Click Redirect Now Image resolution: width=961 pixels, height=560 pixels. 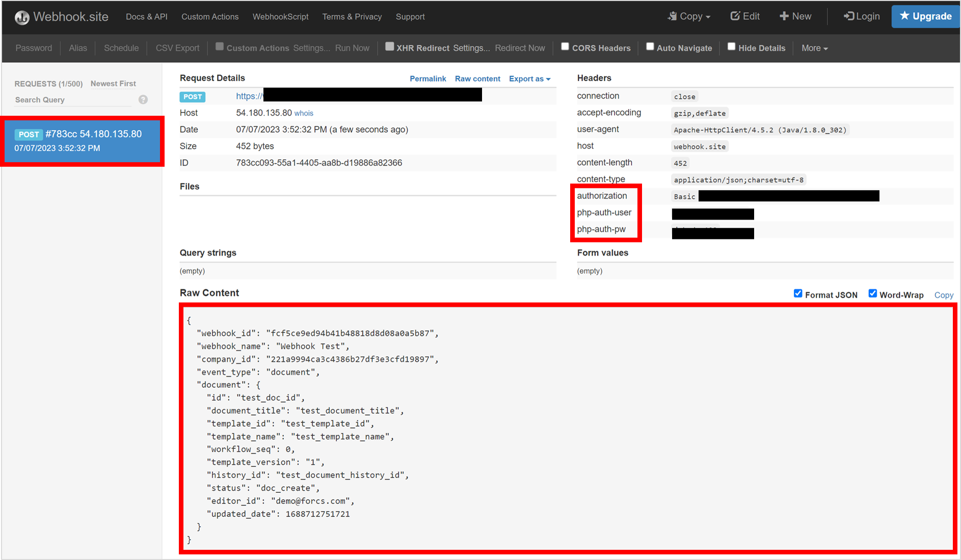520,48
